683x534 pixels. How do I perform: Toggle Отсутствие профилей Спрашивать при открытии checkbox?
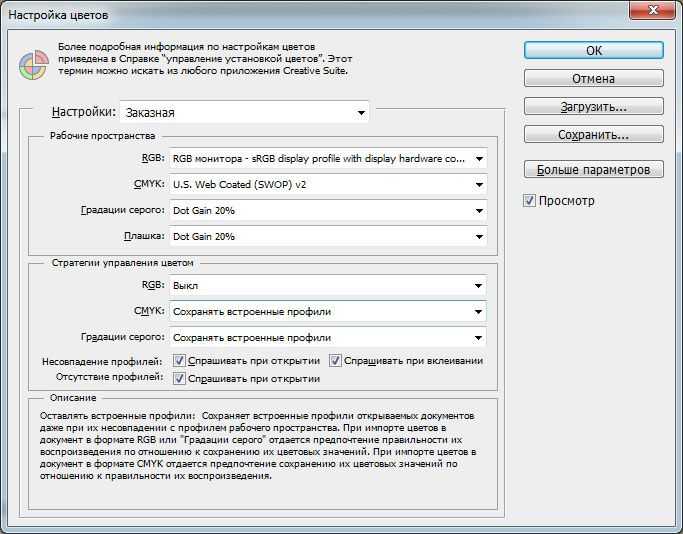click(x=179, y=378)
